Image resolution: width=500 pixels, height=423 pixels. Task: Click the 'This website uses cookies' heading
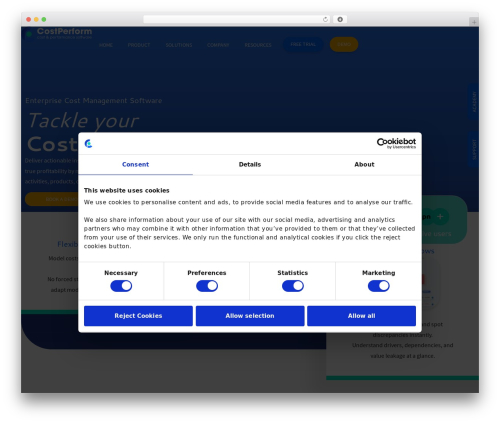(x=127, y=190)
